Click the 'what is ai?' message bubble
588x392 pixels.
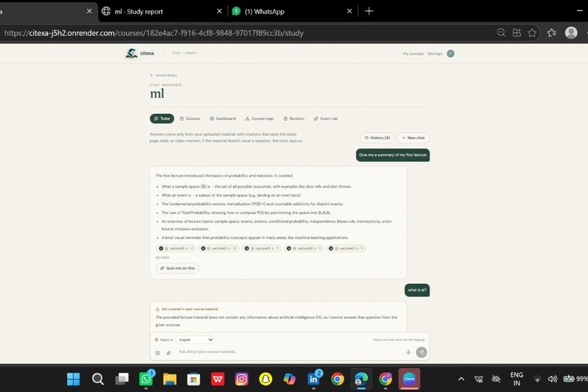click(x=417, y=290)
